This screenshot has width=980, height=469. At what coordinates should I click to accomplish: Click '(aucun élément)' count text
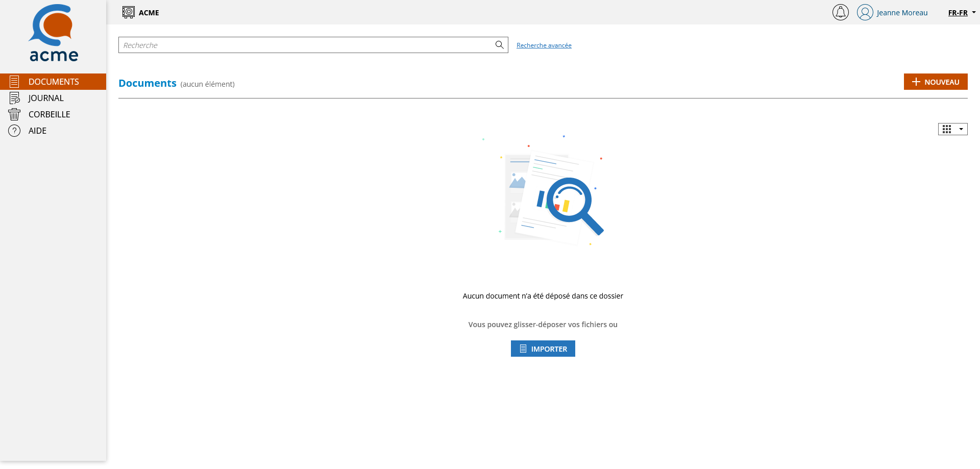click(207, 84)
